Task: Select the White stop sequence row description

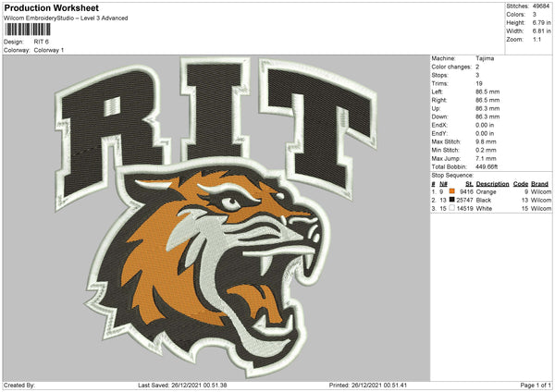Action: [484, 208]
